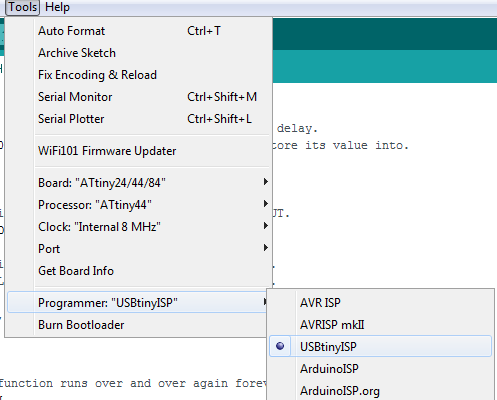Open WiFi101 Firmware Updater
497x400 pixels.
click(138, 151)
